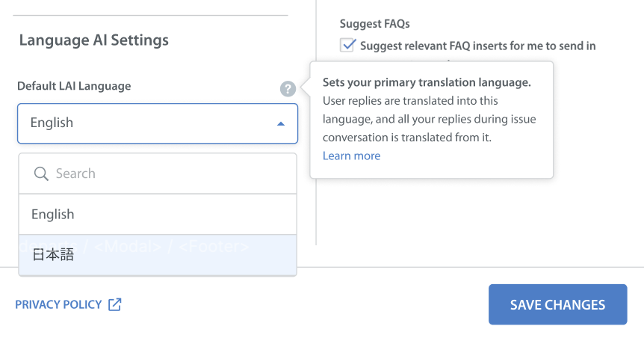Screen dimensions: 644x338
Task: Click the Suggest relevant FAQ inserts label text
Action: click(477, 46)
